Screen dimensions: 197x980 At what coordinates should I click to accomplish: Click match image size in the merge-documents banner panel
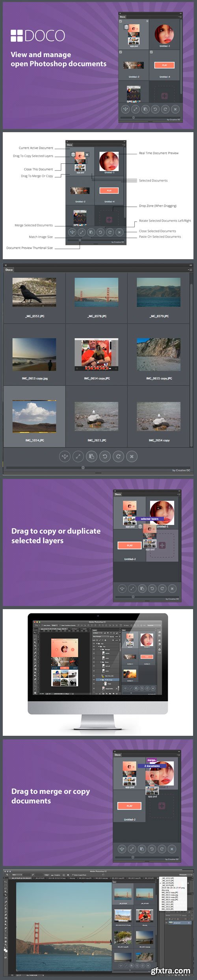[x=132, y=849]
